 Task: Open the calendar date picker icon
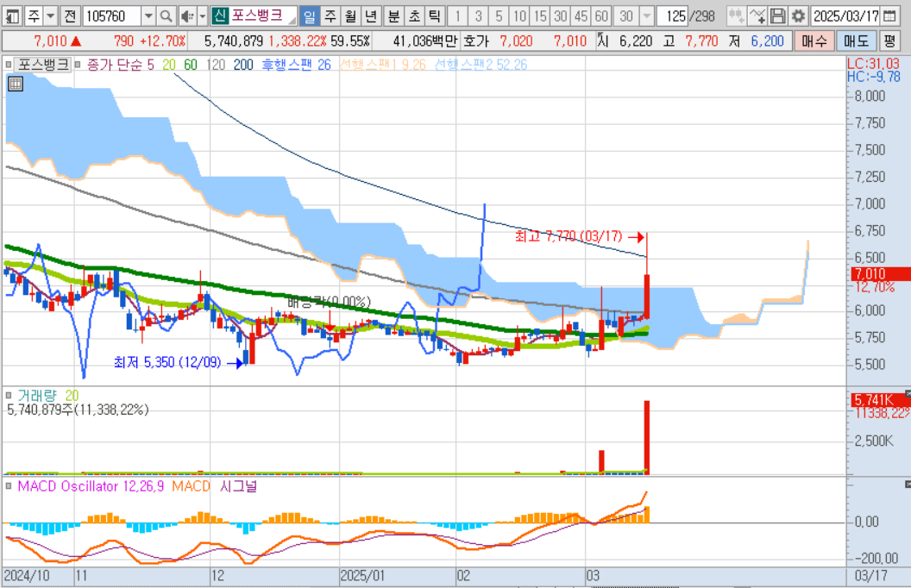pos(889,16)
